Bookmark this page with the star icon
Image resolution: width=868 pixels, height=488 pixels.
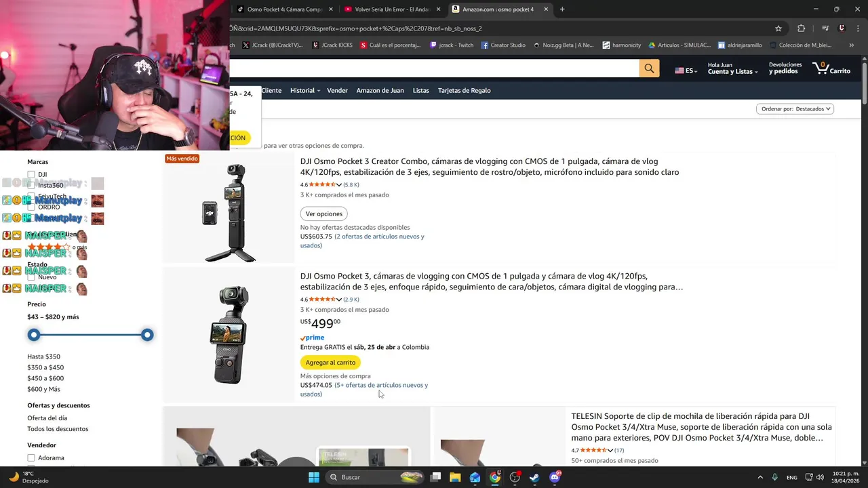click(778, 28)
